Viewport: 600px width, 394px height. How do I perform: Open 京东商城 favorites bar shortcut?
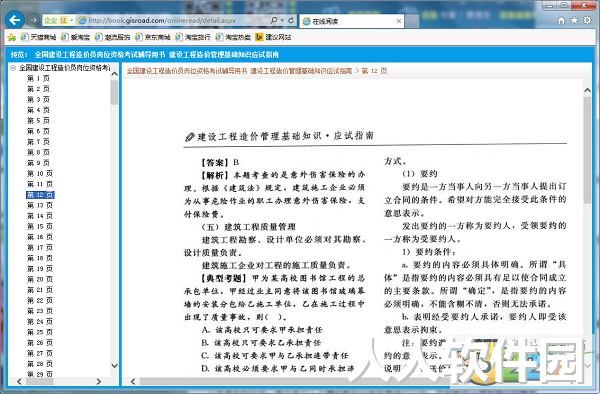(x=153, y=37)
